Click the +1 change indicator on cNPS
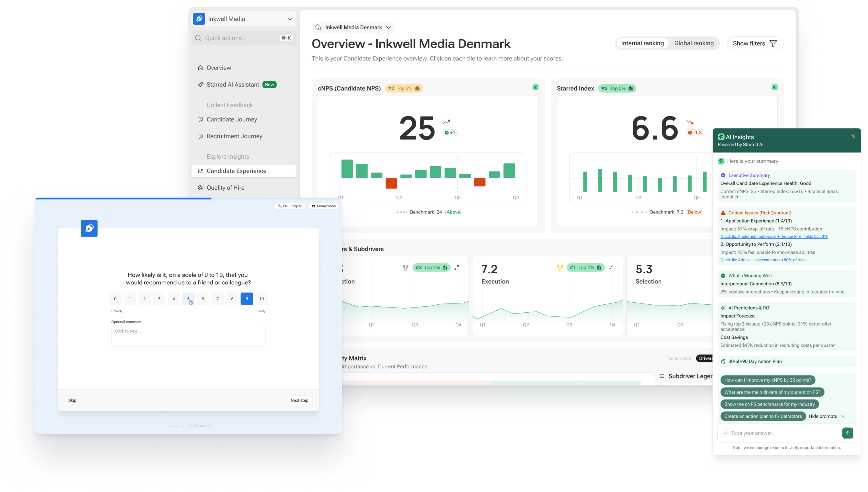The height and width of the screenshot is (492, 868). pos(450,133)
